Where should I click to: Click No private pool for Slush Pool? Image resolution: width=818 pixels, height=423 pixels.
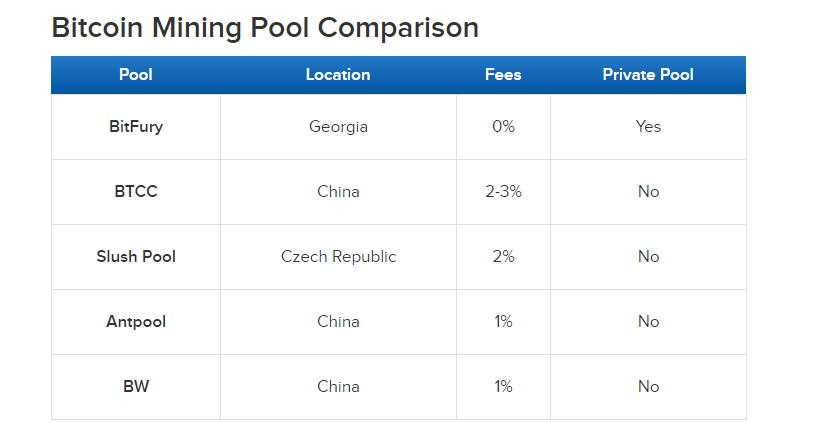pyautogui.click(x=648, y=257)
